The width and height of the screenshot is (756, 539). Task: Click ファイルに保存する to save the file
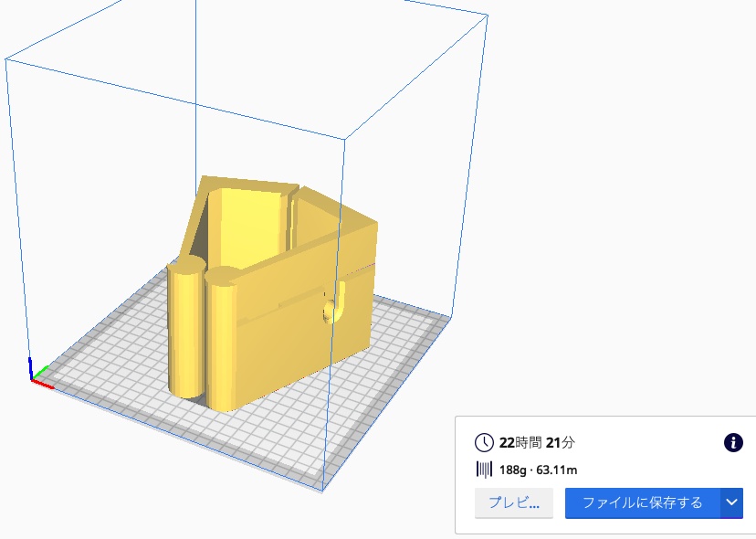[x=641, y=503]
